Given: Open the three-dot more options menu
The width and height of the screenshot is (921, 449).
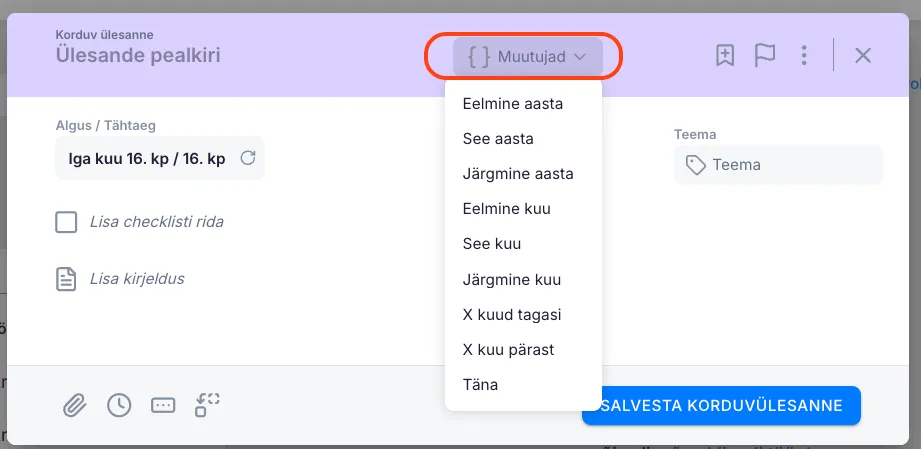Looking at the screenshot, I should tap(804, 56).
